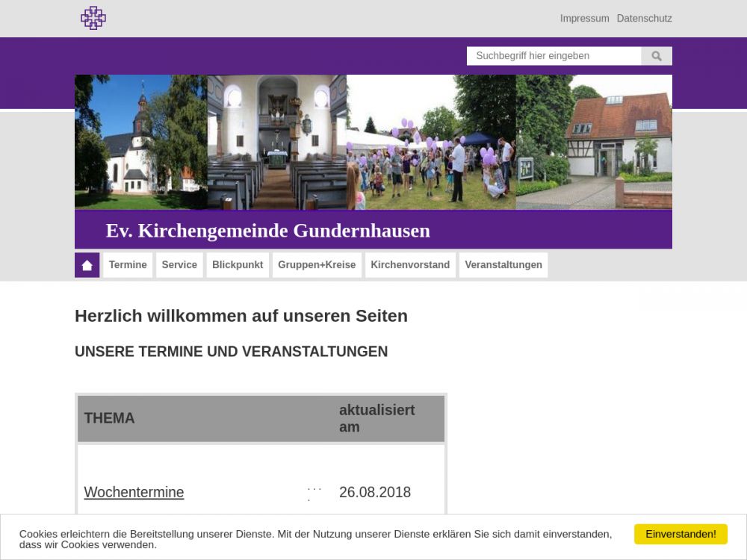Open the Termine menu item
Viewport: 747px width, 560px height.
click(x=128, y=265)
